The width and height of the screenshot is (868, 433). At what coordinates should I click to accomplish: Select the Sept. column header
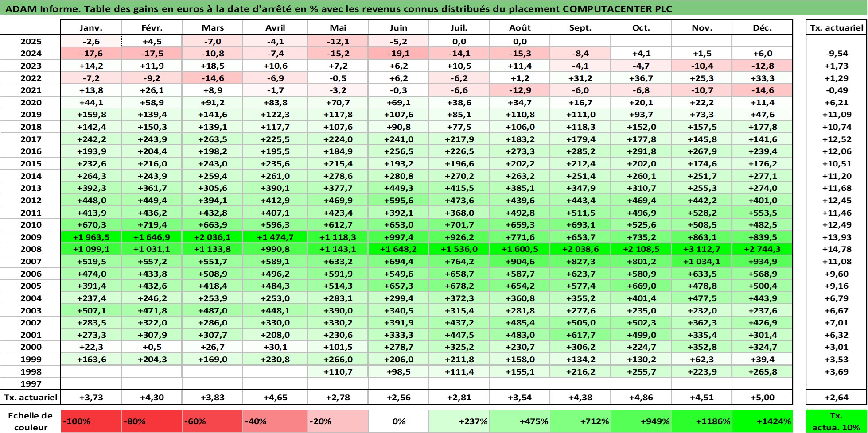coord(580,27)
